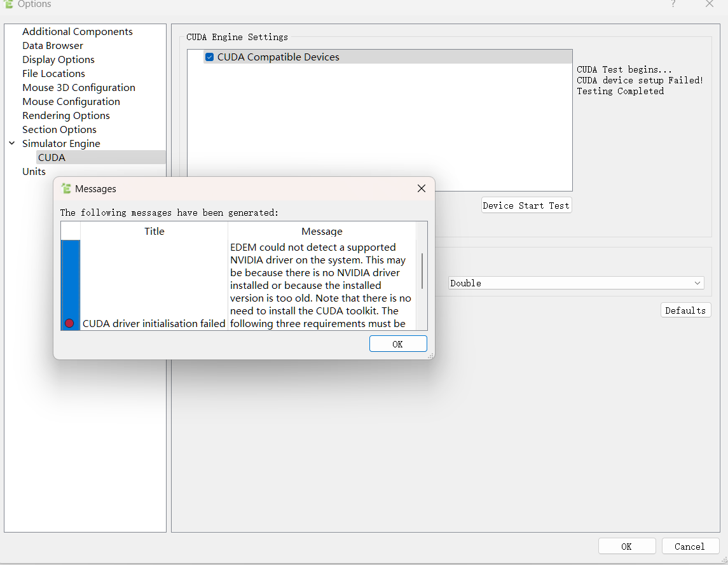The image size is (728, 565).
Task: Click the Message column header
Action: pos(322,231)
